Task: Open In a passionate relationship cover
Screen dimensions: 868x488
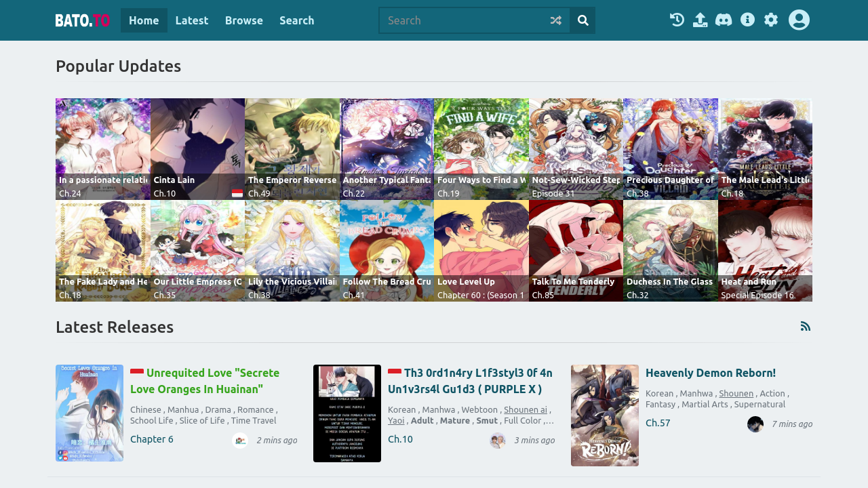Action: 103,149
